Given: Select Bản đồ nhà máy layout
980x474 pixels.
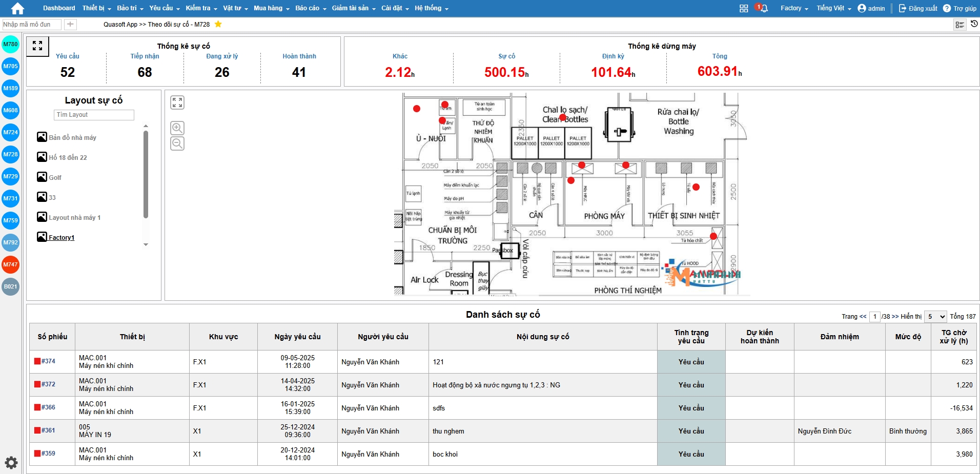Looking at the screenshot, I should click(67, 137).
